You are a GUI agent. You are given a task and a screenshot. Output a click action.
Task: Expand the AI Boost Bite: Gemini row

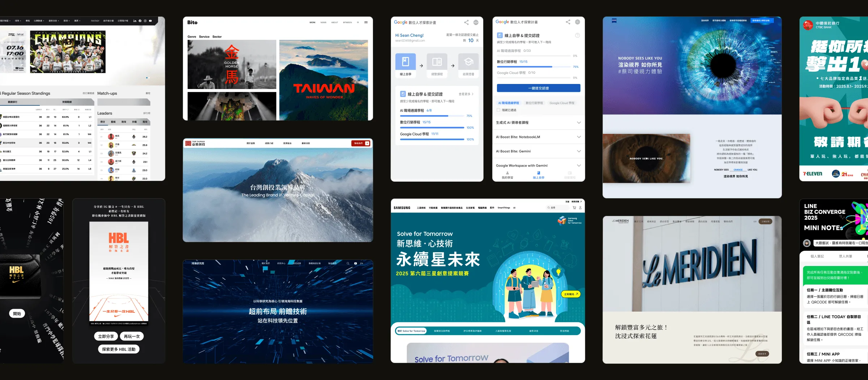click(x=539, y=151)
